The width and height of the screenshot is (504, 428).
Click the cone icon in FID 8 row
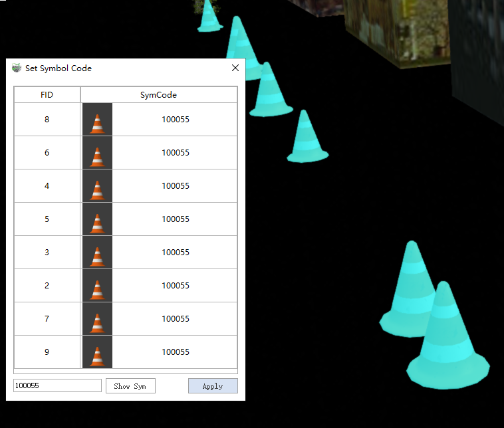point(97,120)
